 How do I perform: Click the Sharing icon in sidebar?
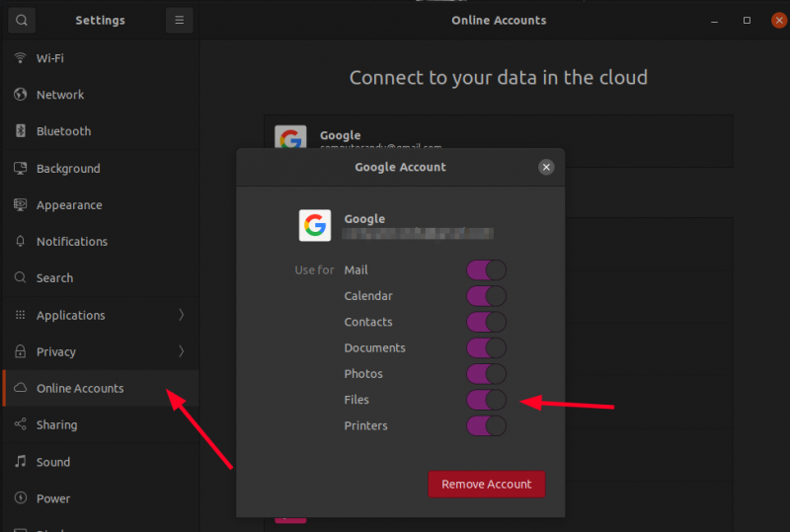20,425
